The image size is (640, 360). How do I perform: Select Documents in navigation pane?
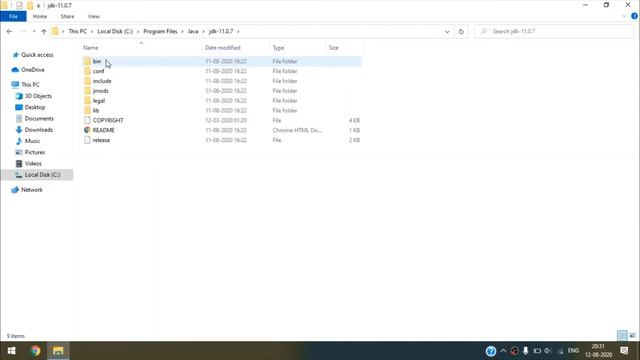click(39, 118)
